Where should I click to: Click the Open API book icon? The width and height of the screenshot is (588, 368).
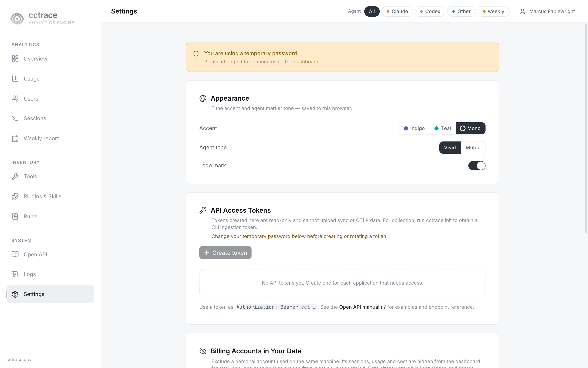click(15, 254)
